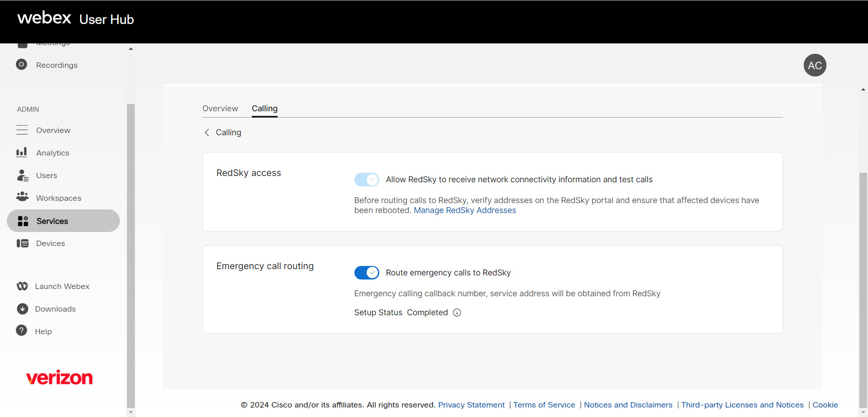Click Manage RedSky Addresses link
Viewport: 868px width, 417px height.
(465, 210)
